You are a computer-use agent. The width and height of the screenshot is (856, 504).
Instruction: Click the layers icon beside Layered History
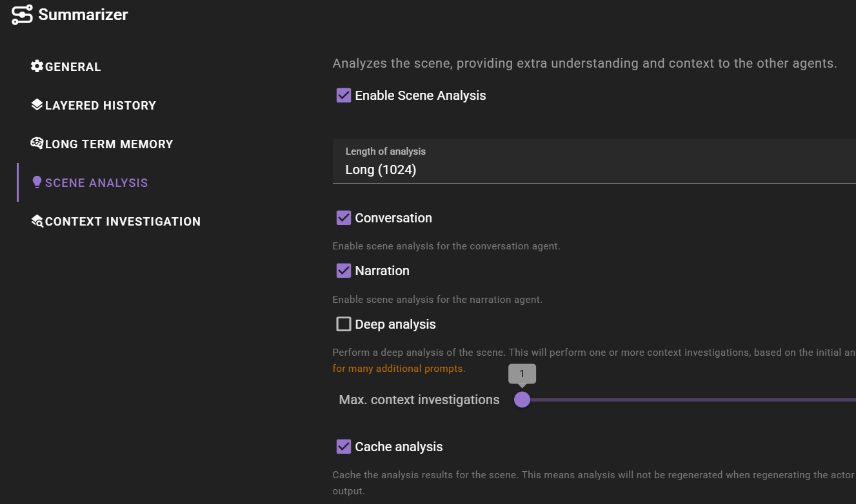[x=37, y=105]
